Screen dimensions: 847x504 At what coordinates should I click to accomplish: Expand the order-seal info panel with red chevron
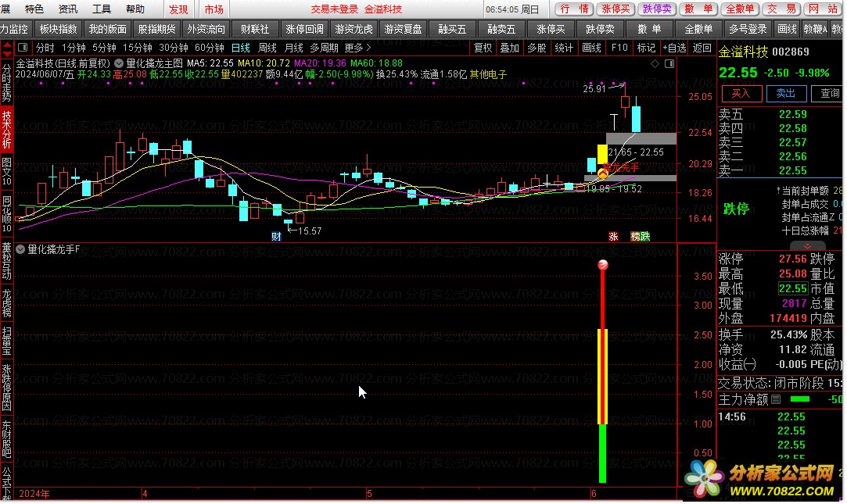(x=807, y=246)
